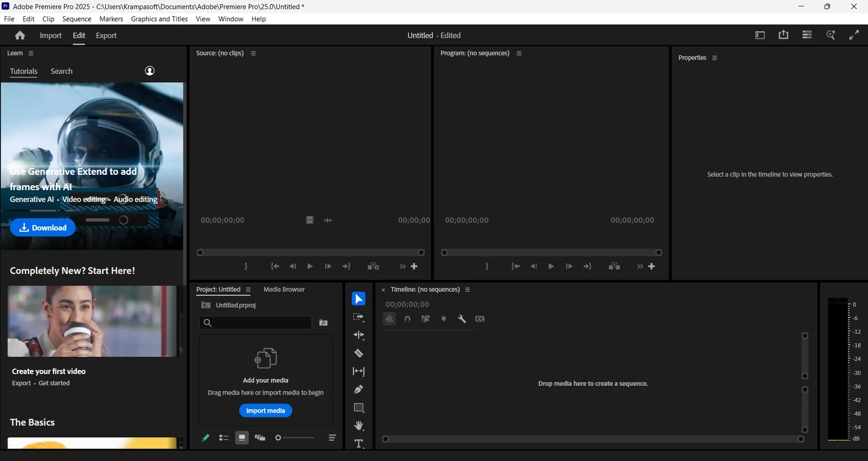868x461 pixels.
Task: Open the Learn panel menu
Action: pos(31,53)
